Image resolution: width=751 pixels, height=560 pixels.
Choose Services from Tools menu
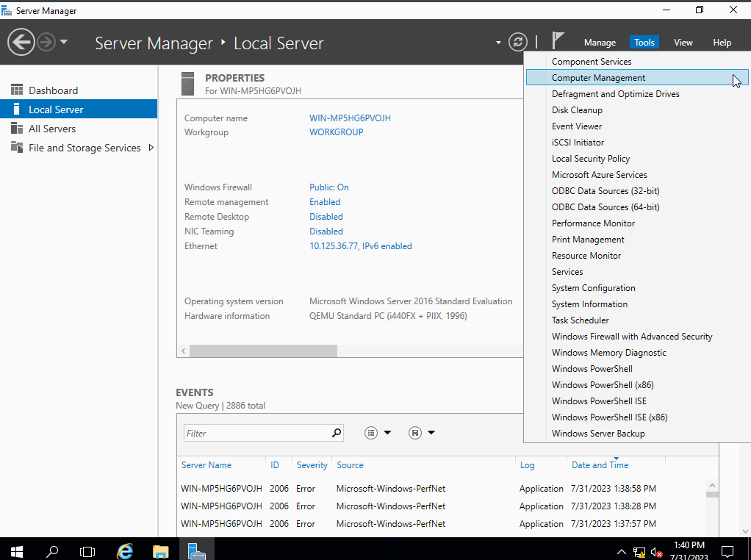point(637,272)
